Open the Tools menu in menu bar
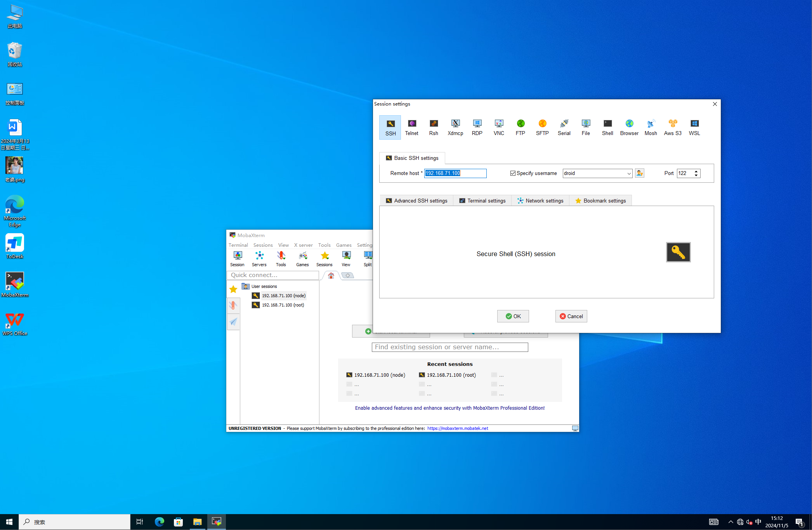 pyautogui.click(x=324, y=245)
